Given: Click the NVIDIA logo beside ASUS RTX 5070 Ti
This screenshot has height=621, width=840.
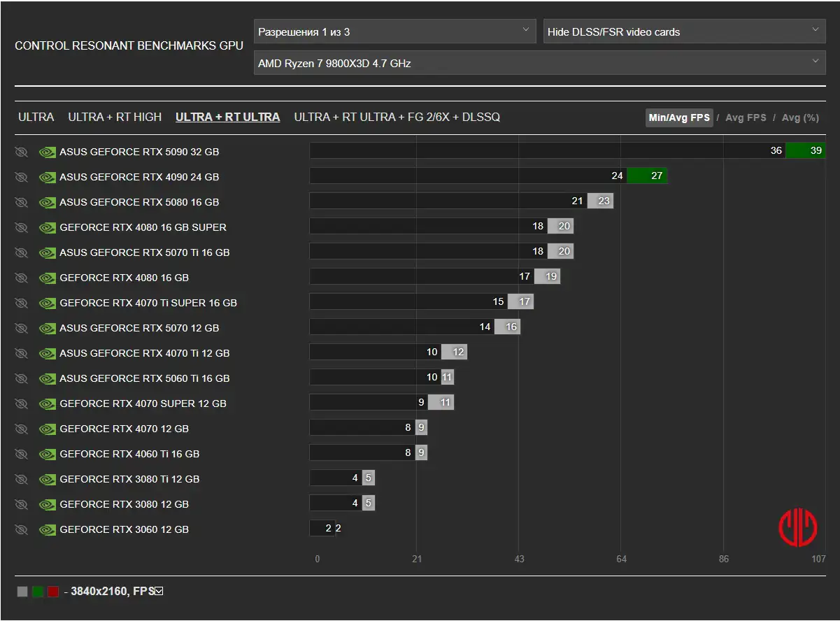Looking at the screenshot, I should coord(47,252).
